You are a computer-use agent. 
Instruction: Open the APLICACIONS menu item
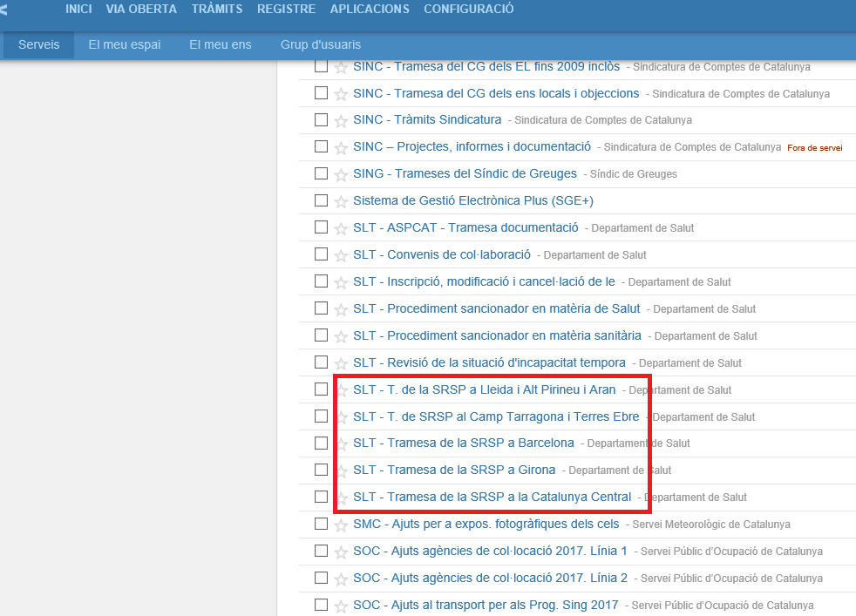click(370, 10)
